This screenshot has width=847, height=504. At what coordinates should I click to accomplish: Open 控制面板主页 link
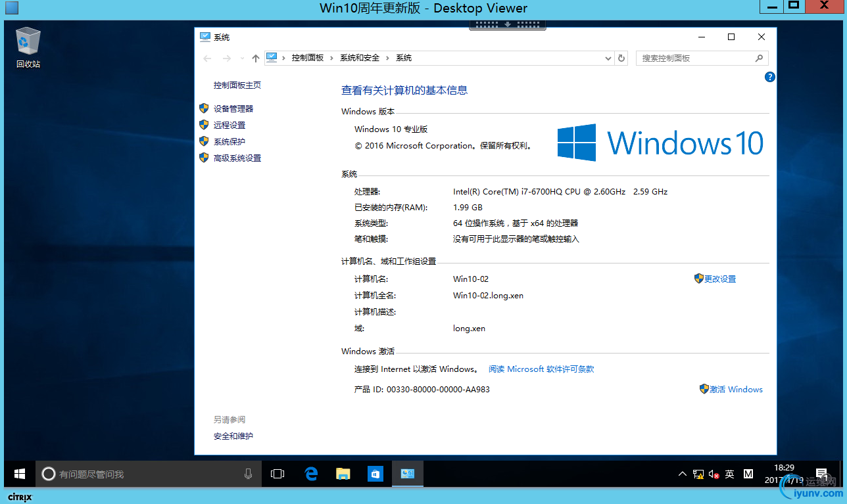pos(237,85)
